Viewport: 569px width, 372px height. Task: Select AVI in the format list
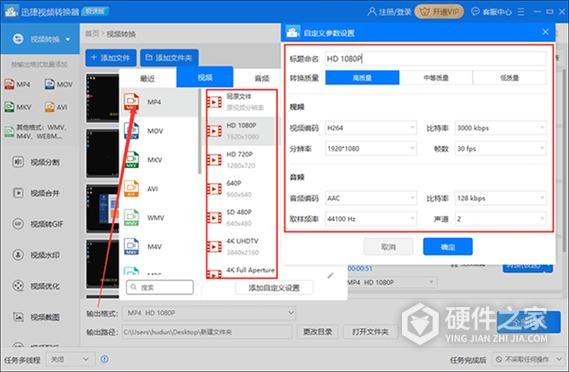coord(159,189)
